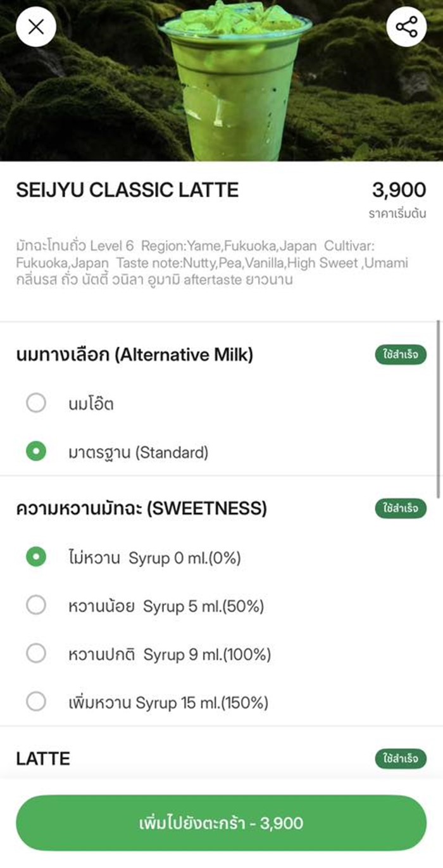The height and width of the screenshot is (868, 443).
Task: Close the SEIJYU CLASSIC LATTE detail page
Action: point(36,27)
